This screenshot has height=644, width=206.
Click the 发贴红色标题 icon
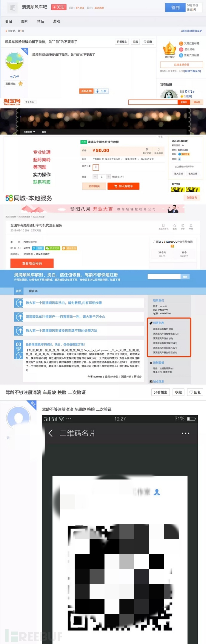click(181, 43)
